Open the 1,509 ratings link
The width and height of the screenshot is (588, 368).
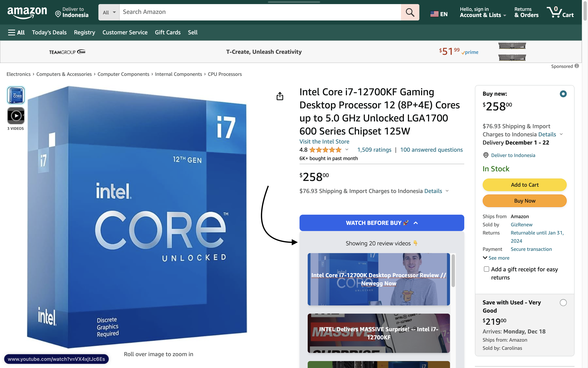pos(374,150)
